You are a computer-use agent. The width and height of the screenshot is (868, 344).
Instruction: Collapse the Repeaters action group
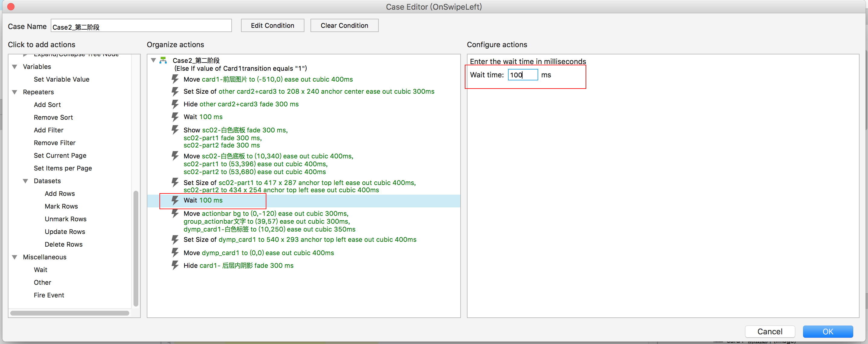pos(15,92)
